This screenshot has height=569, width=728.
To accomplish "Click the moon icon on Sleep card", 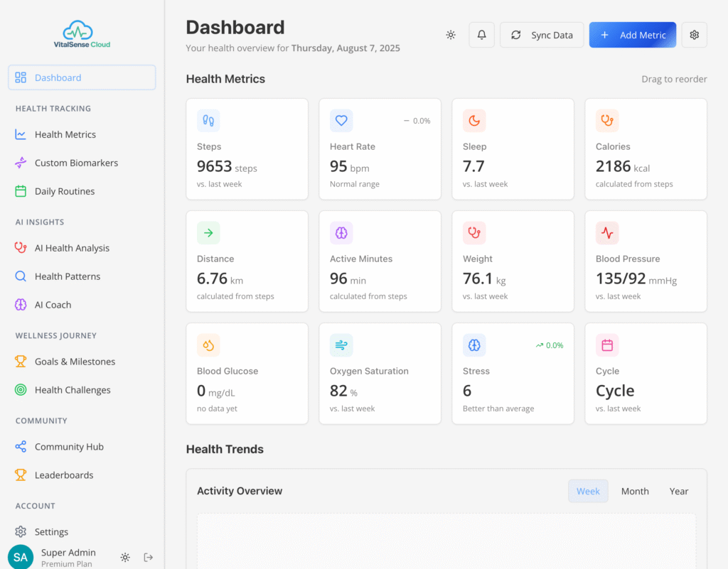I will [x=474, y=121].
